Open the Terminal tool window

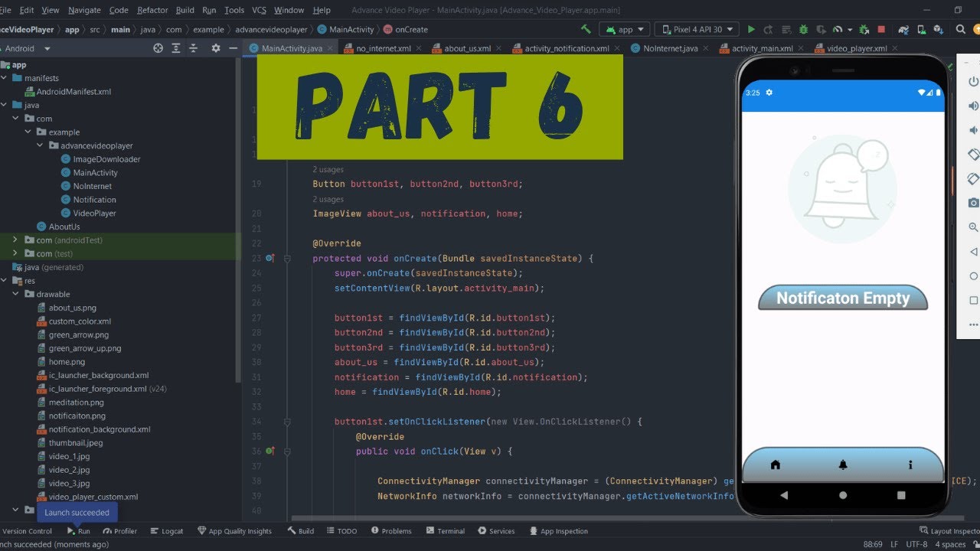pyautogui.click(x=445, y=531)
